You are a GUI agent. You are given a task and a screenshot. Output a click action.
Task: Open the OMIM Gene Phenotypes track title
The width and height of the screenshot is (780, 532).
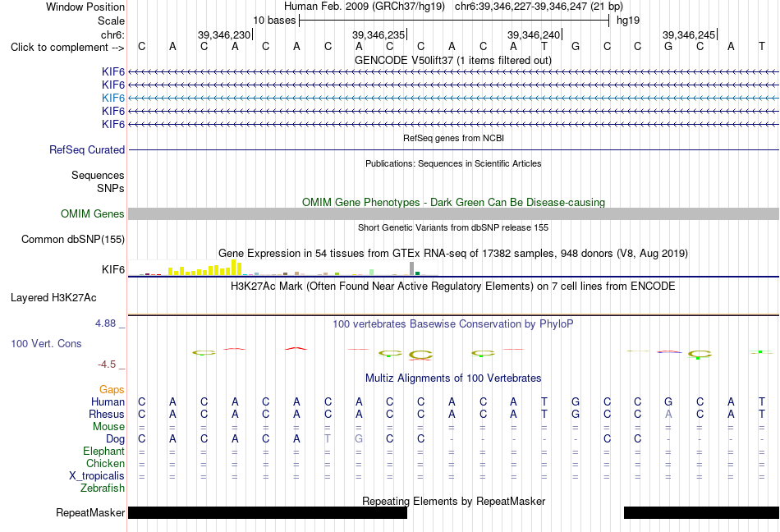click(x=453, y=202)
